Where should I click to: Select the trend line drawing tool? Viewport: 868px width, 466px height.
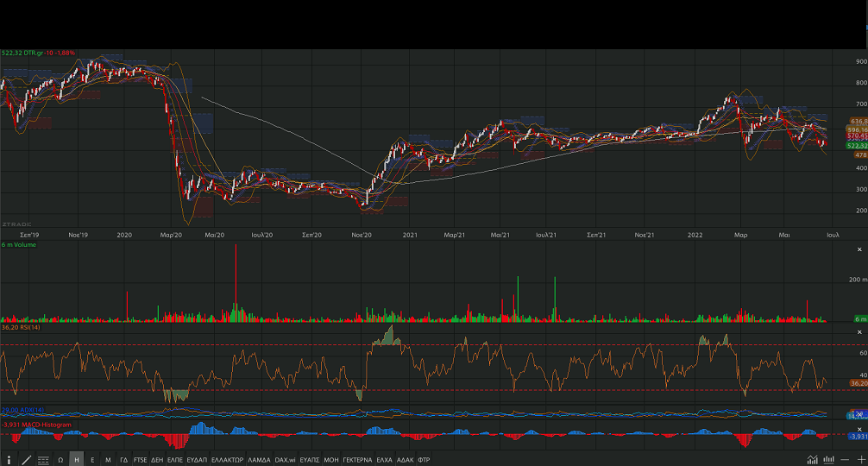[x=27, y=460]
